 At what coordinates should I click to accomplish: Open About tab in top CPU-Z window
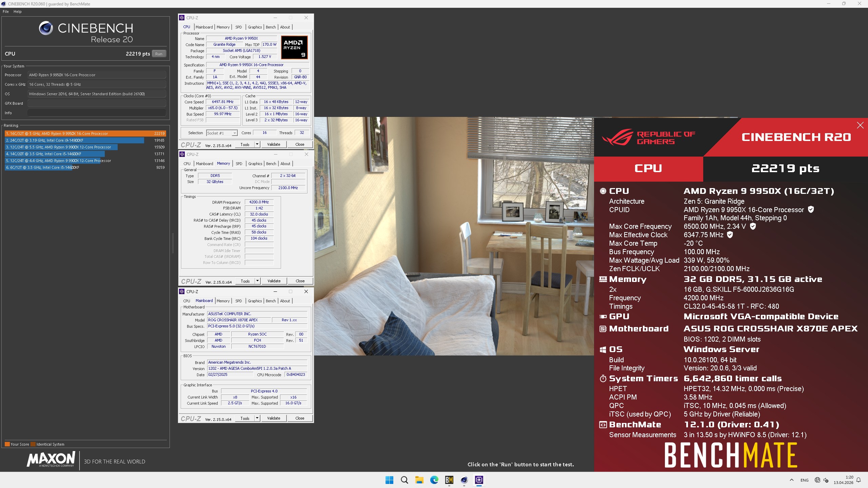(285, 27)
